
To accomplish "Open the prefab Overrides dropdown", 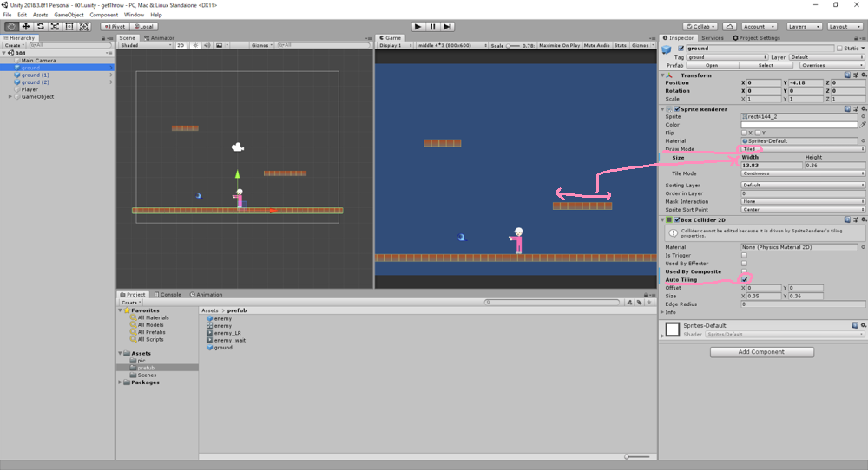I will (831, 65).
